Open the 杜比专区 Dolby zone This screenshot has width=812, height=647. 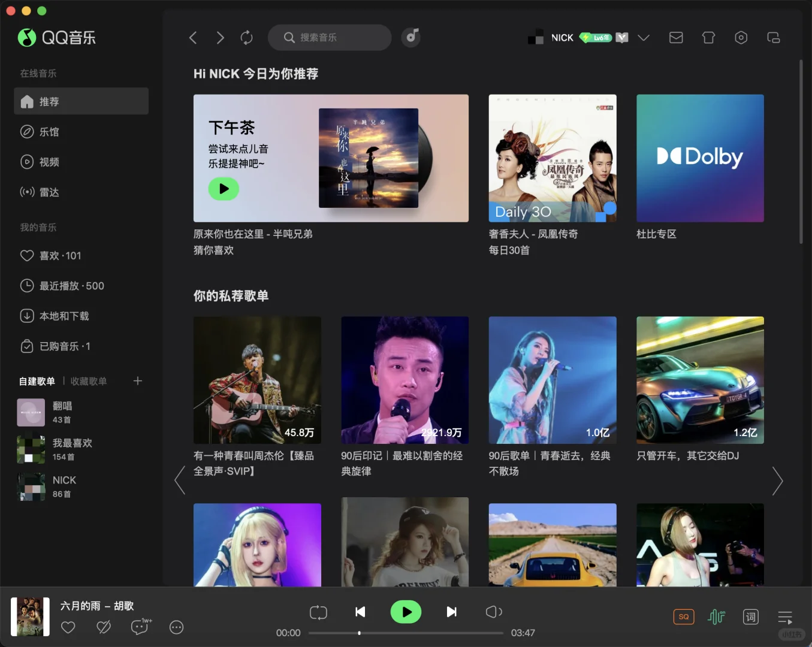coord(699,158)
